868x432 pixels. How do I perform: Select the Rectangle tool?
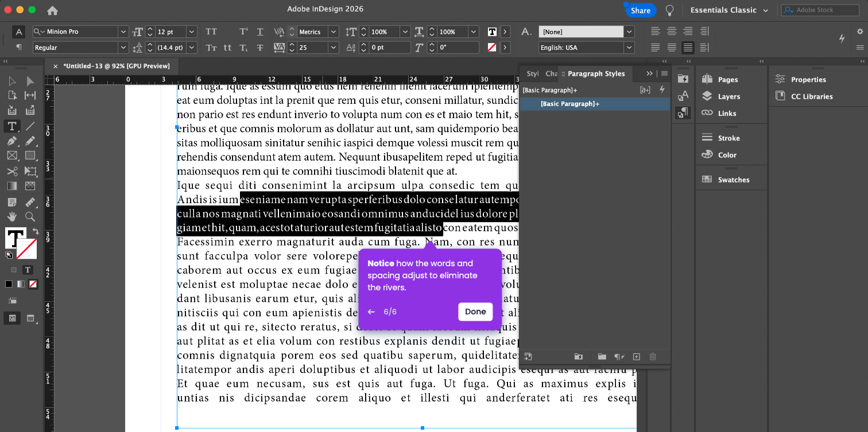(30, 155)
